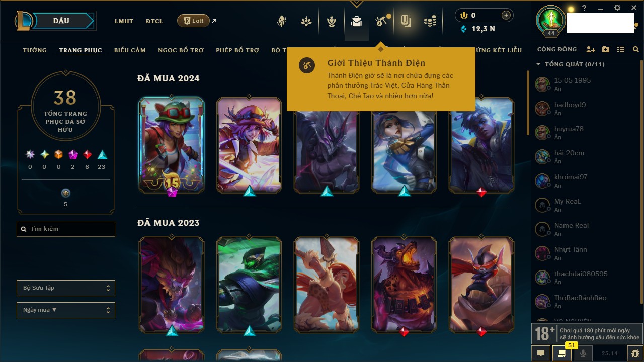Image resolution: width=644 pixels, height=362 pixels.
Task: Open the friends list search icon
Action: tap(636, 50)
